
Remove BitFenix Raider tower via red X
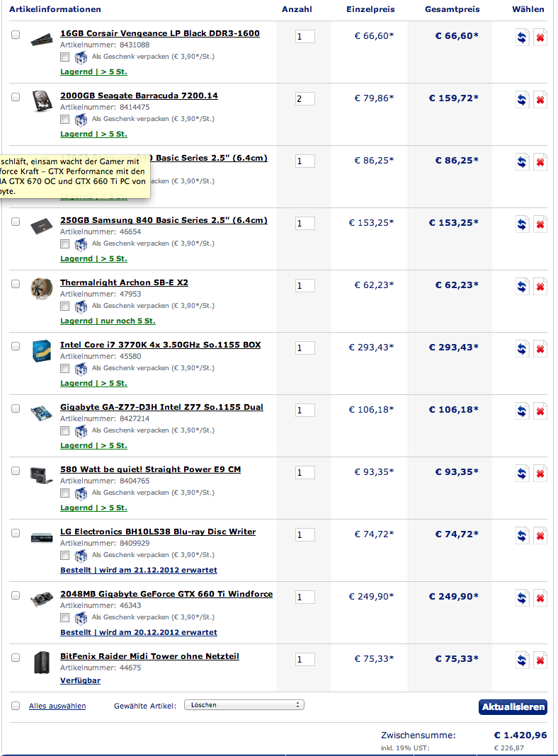[x=540, y=660]
